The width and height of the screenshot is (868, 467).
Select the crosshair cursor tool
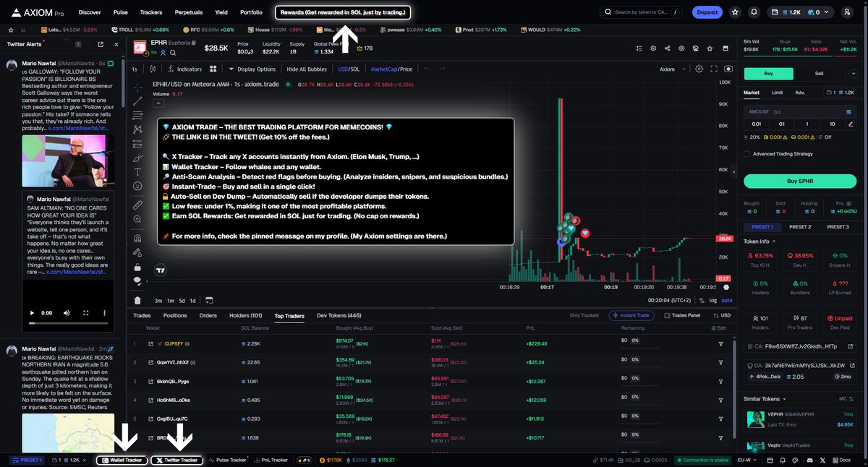[137, 87]
